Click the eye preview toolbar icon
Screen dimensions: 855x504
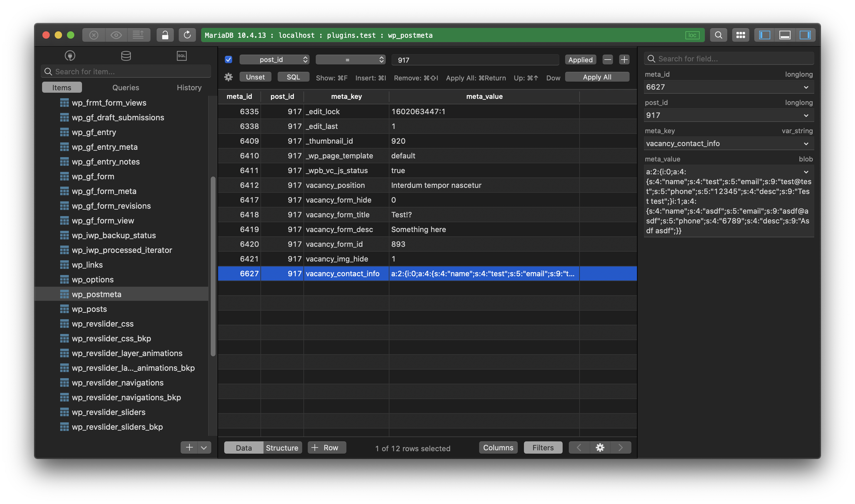click(116, 35)
